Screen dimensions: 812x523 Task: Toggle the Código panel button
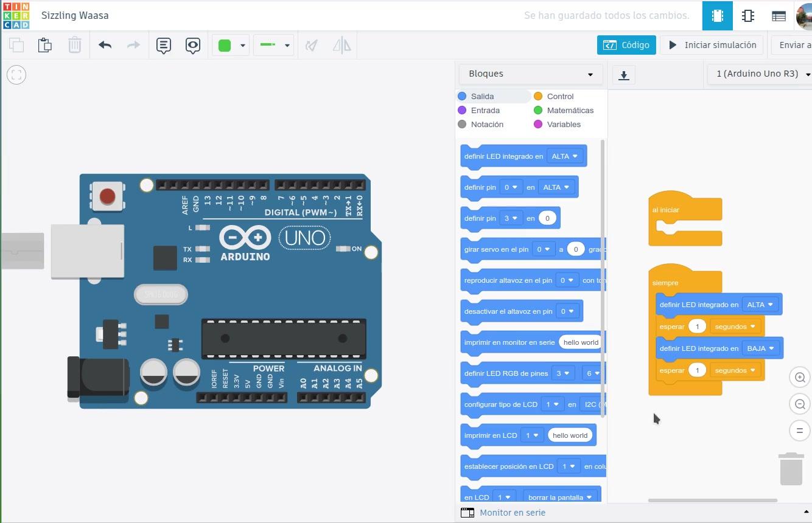(626, 45)
